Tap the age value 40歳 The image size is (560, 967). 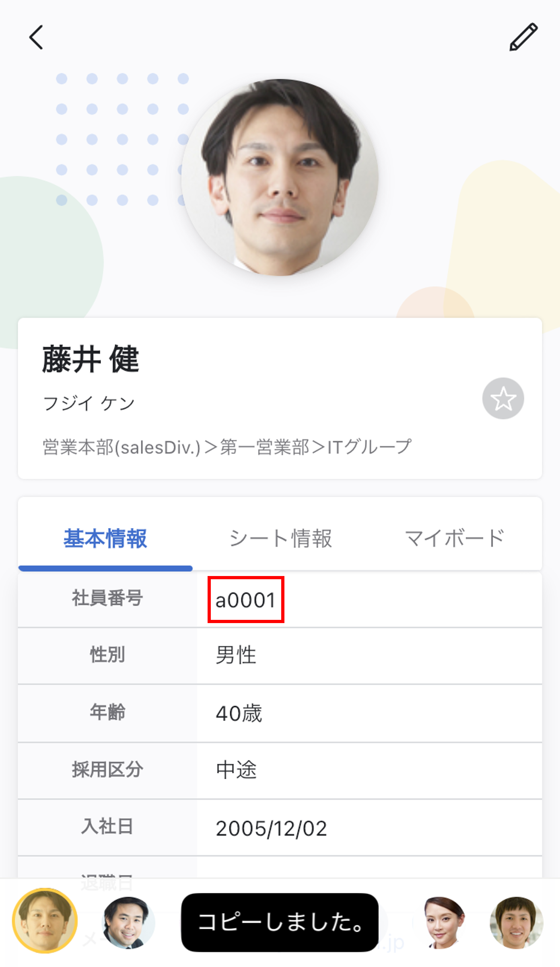click(x=239, y=713)
